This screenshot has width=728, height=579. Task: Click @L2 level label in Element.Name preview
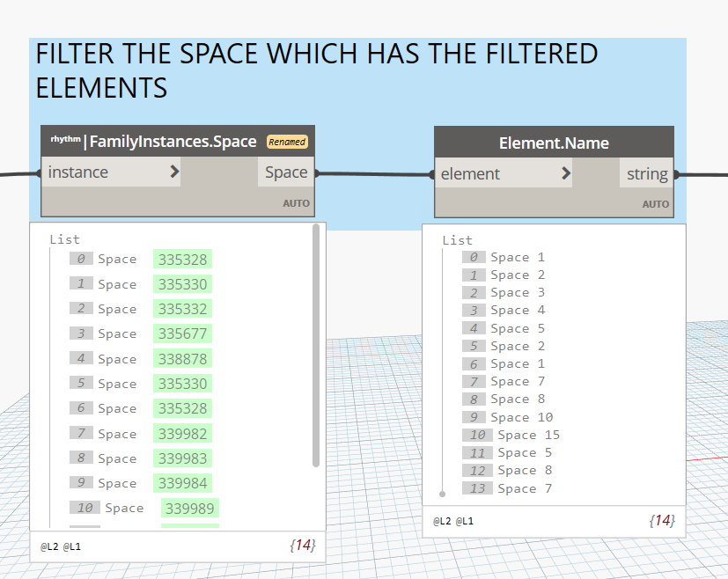click(x=442, y=521)
